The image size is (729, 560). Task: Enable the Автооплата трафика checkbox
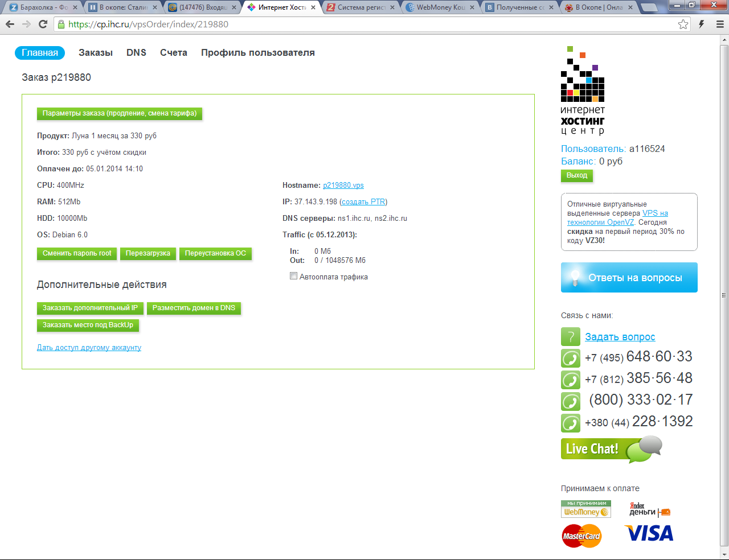[294, 276]
